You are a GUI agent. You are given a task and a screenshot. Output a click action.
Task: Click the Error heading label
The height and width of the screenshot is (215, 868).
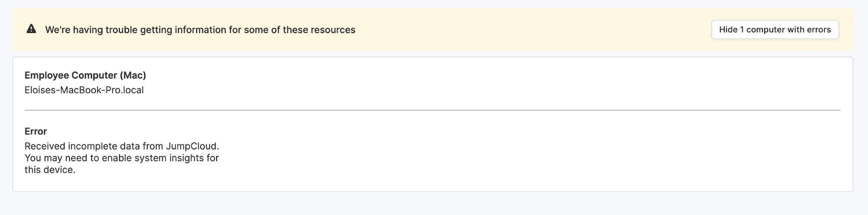pyautogui.click(x=36, y=131)
